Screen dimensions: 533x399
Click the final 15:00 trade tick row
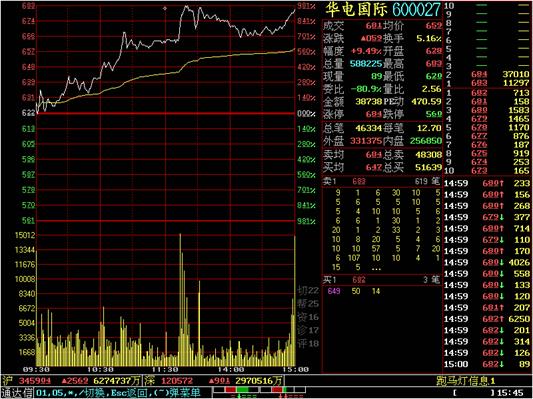coord(487,364)
